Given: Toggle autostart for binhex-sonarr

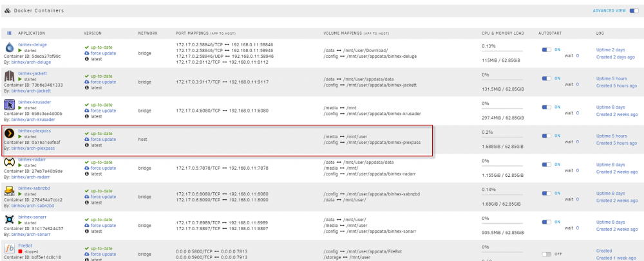Looking at the screenshot, I should pyautogui.click(x=547, y=222).
